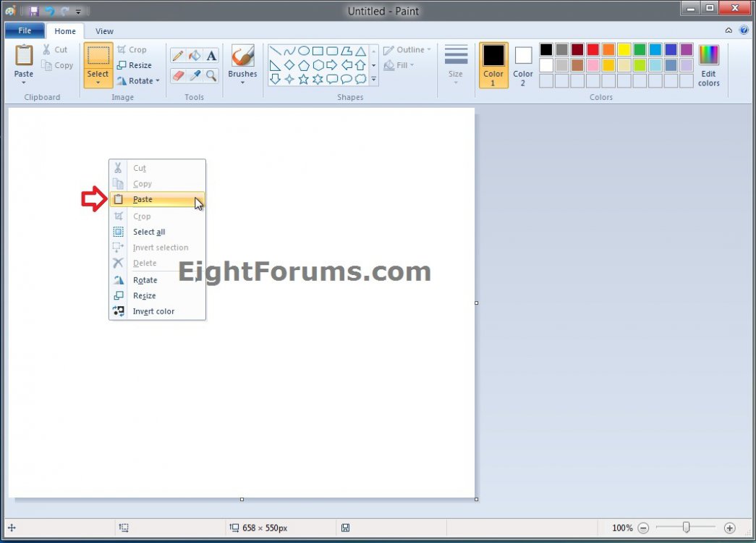Select the Text tool
756x543 pixels.
pos(211,56)
